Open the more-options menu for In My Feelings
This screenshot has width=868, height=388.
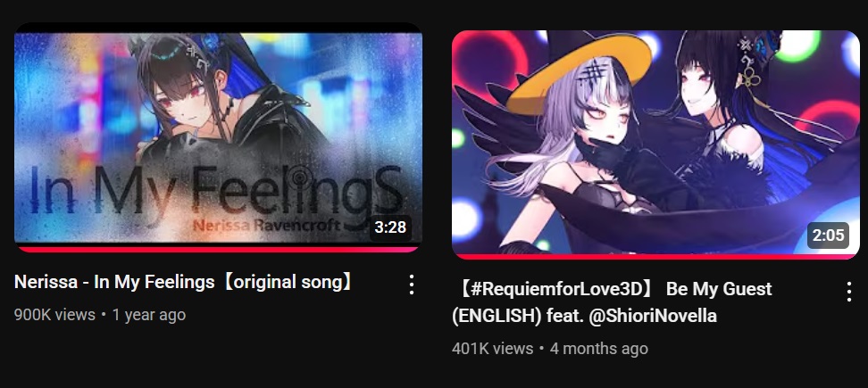tap(412, 285)
